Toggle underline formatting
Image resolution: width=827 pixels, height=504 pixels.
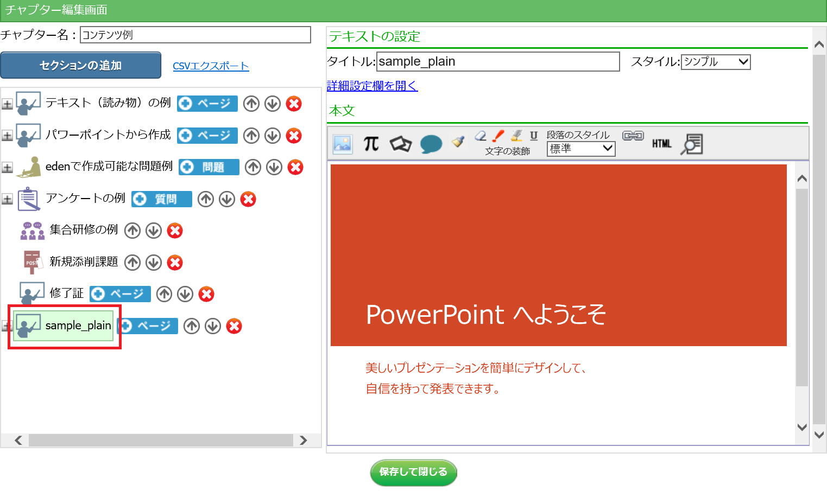tap(534, 136)
